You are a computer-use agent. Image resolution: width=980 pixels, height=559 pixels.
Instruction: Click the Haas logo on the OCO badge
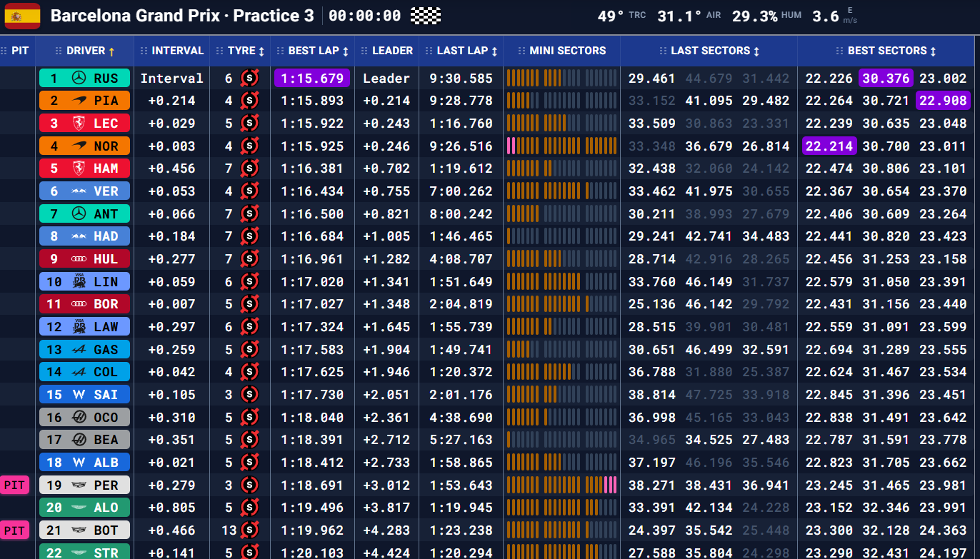pos(79,417)
